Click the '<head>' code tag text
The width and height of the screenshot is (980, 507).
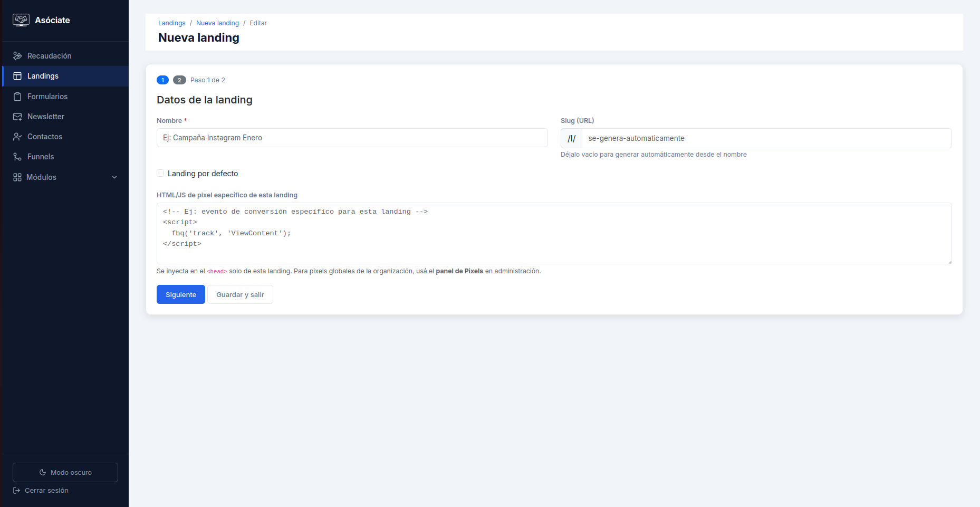(217, 271)
